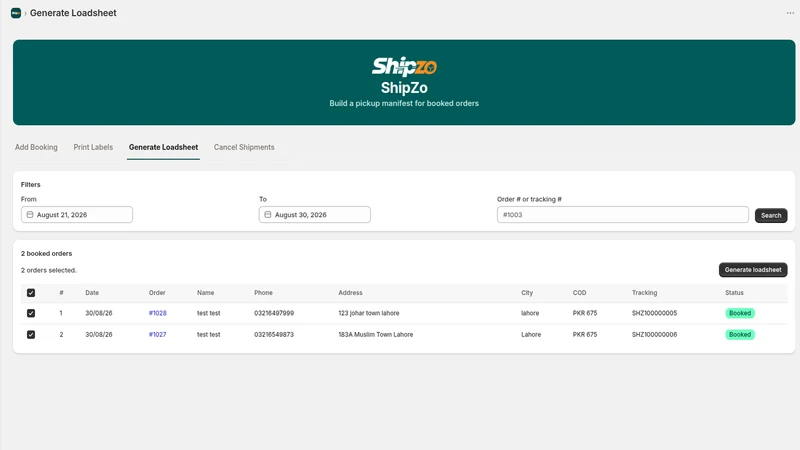
Task: Select the Generate Loadsheet tab
Action: pos(163,147)
